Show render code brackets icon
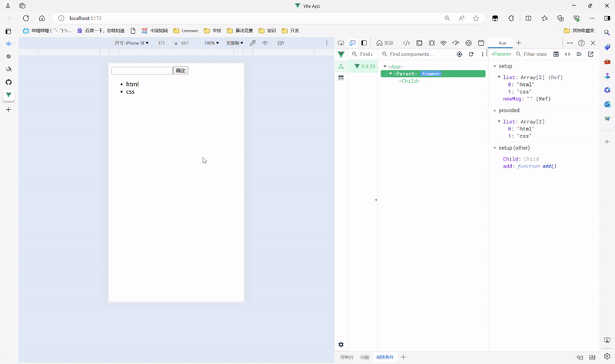This screenshot has height=364, width=615. (x=567, y=54)
